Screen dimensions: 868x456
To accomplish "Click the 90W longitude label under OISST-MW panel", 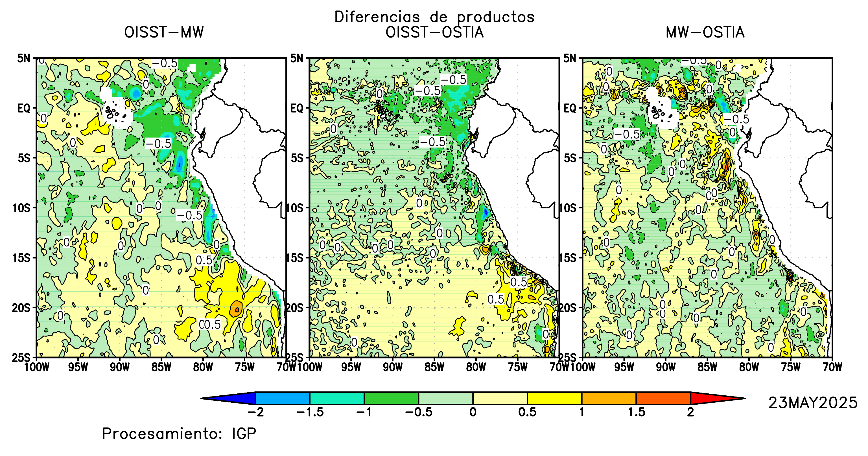I will 120,367.
